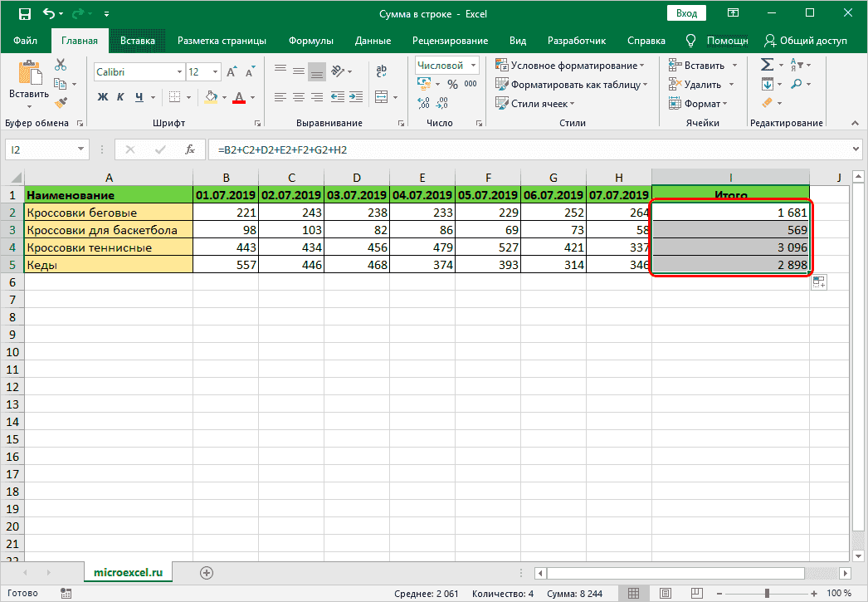Click the Insert Cells (Вставить) icon

(x=676, y=65)
